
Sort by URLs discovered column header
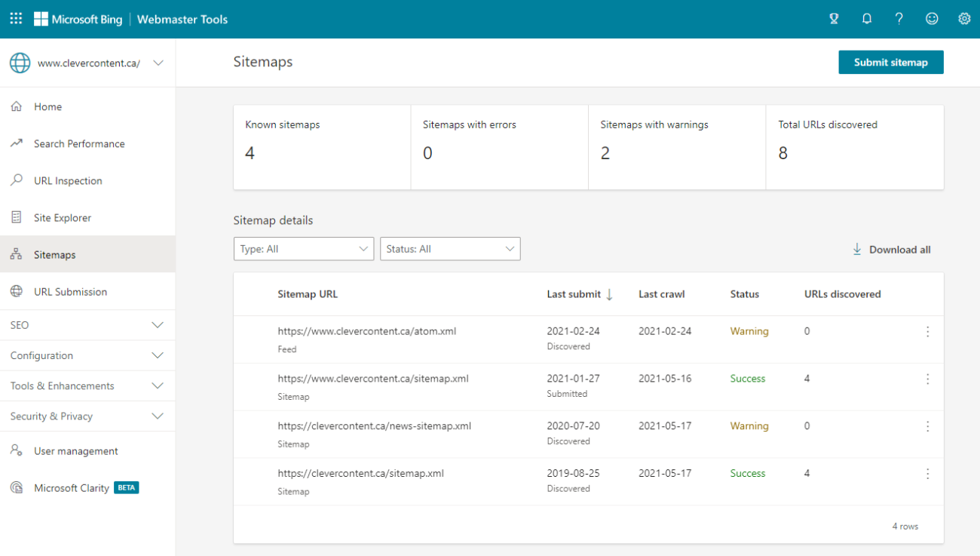click(843, 294)
